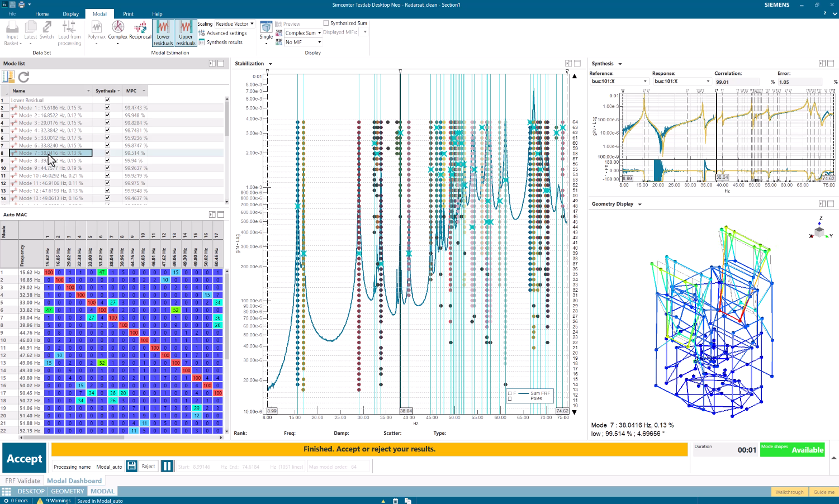Uncheck Synthesis for Mode 3 : 29.0176 Hz

(107, 122)
